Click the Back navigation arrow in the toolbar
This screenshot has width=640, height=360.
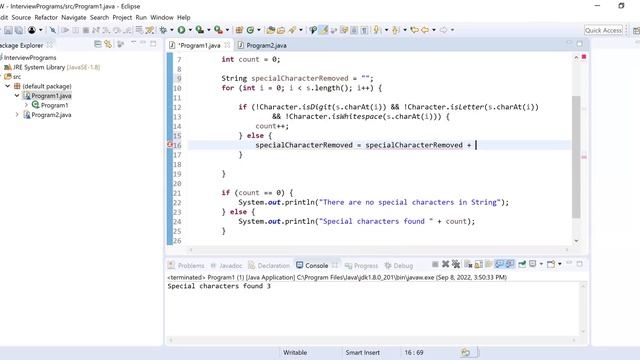[425, 30]
